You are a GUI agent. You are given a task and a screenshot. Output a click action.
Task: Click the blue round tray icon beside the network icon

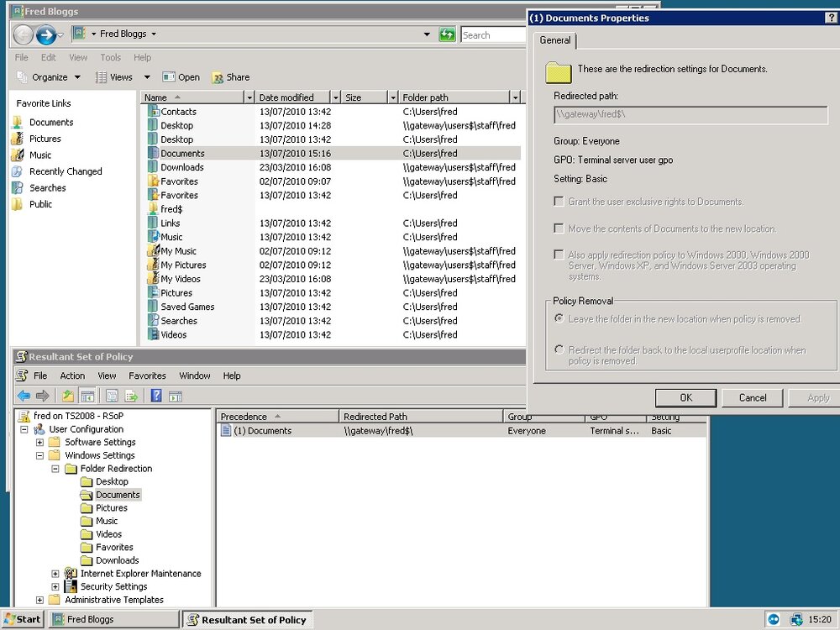pyautogui.click(x=774, y=619)
